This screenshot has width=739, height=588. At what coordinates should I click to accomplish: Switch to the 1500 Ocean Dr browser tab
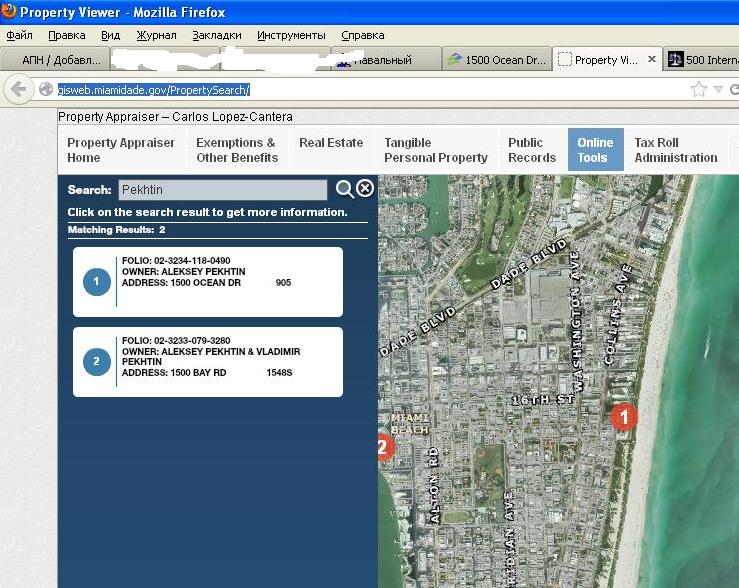[x=497, y=60]
